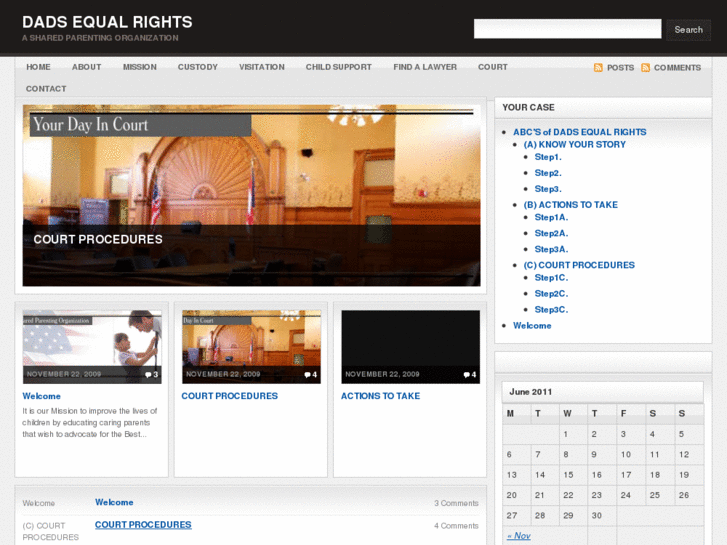Click 4 Comments in the post list

coord(456,526)
